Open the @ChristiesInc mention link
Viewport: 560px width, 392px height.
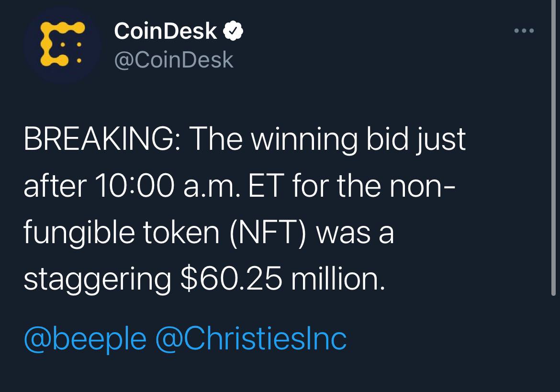[x=251, y=339]
